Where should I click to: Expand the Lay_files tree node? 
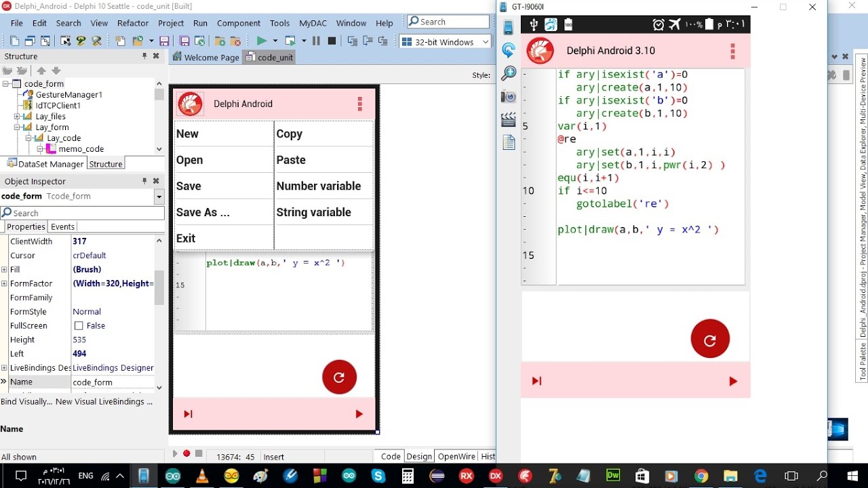coord(18,117)
